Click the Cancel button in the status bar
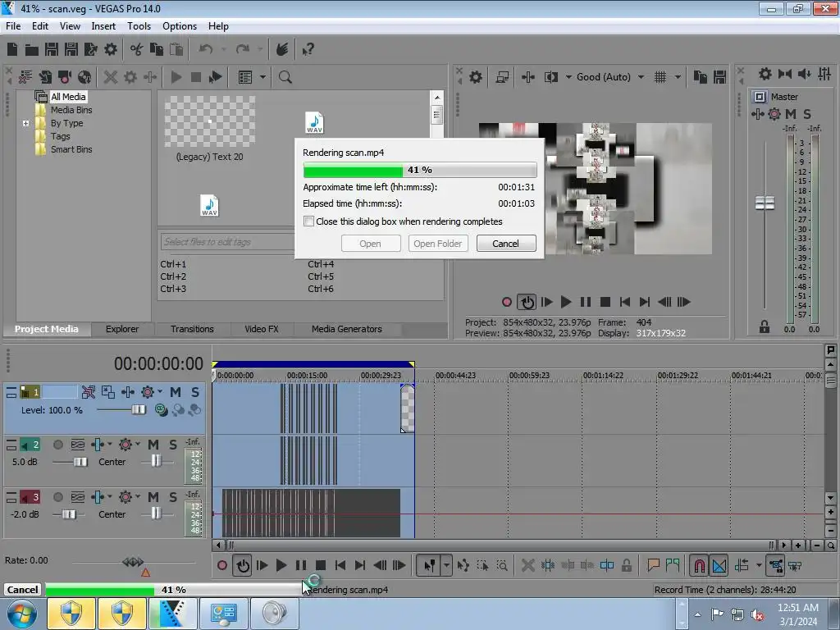 (x=22, y=589)
